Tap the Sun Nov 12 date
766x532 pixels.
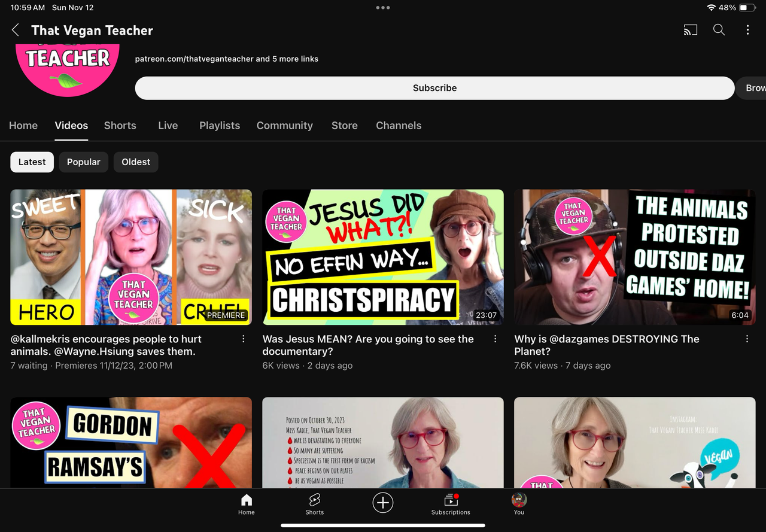coord(73,8)
